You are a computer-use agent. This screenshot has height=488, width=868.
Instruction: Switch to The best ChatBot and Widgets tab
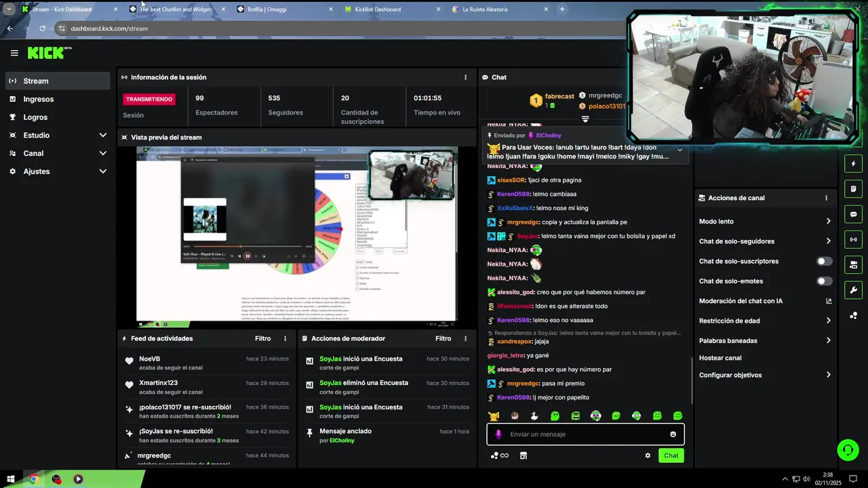[x=177, y=9]
